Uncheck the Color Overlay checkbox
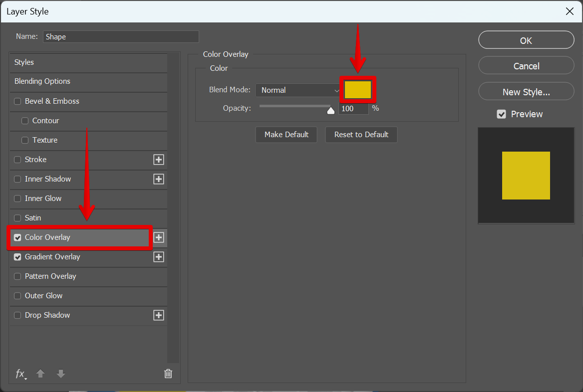This screenshot has height=392, width=583. click(17, 237)
